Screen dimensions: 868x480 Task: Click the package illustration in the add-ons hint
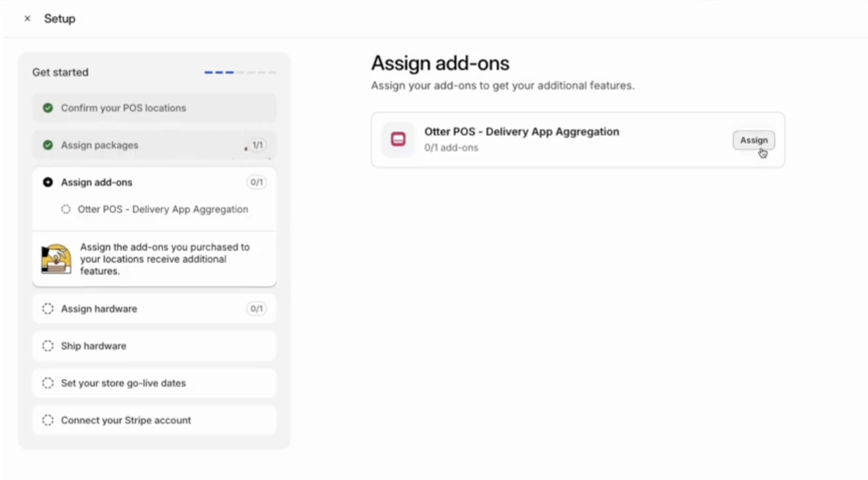56,259
